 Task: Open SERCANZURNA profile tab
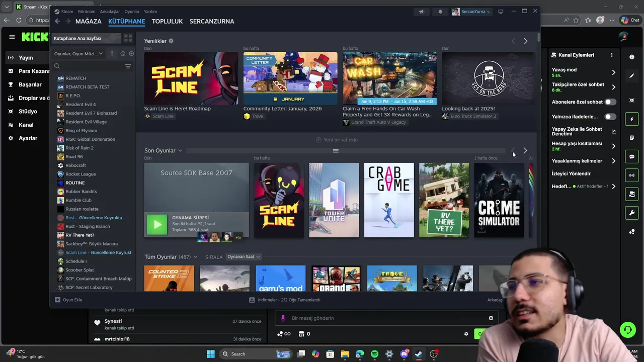[212, 21]
